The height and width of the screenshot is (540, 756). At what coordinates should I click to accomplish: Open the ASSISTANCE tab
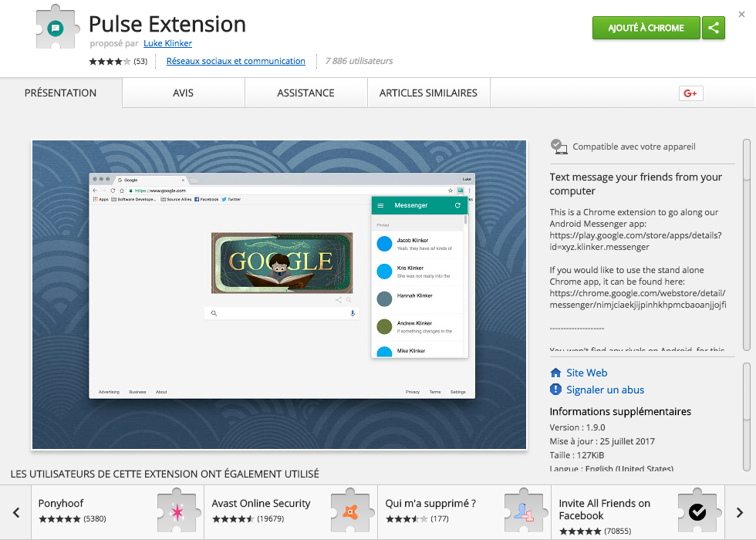point(305,93)
